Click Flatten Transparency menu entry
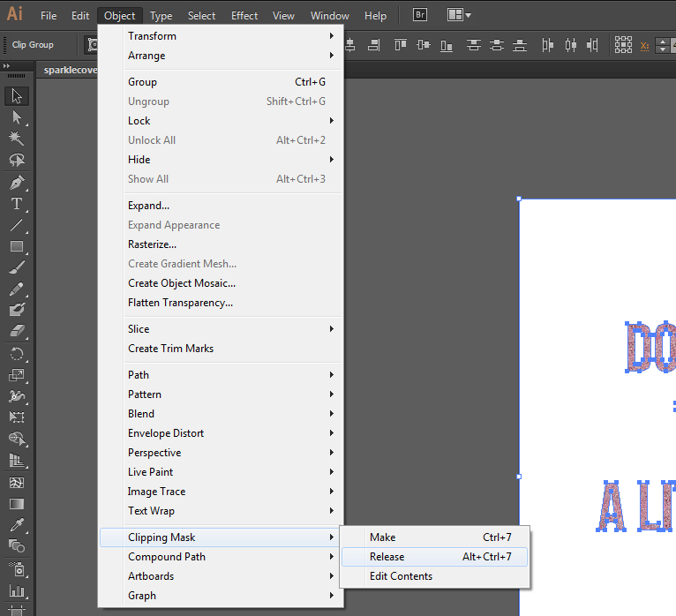 click(x=180, y=303)
